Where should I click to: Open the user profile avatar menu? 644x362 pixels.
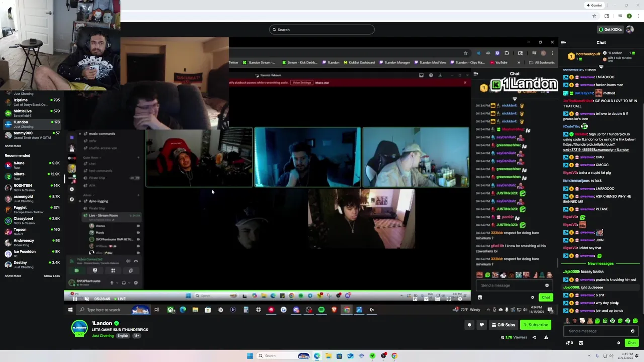[x=630, y=29]
